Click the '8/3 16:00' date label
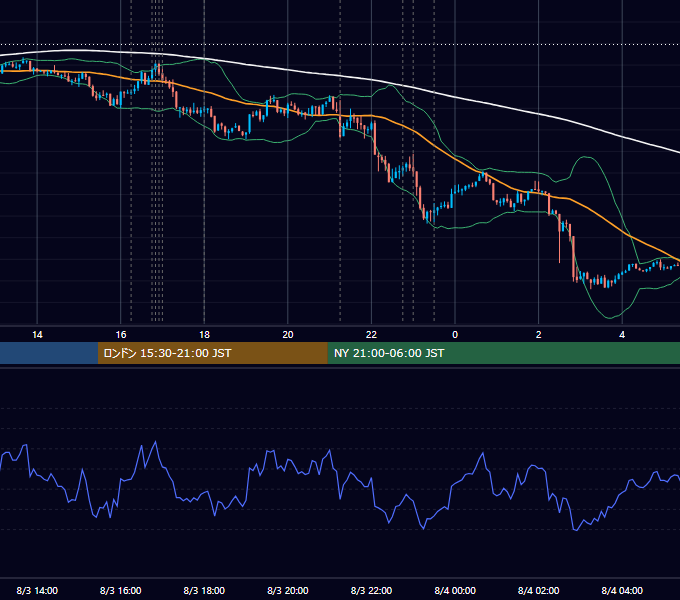Image resolution: width=680 pixels, height=600 pixels. [121, 590]
